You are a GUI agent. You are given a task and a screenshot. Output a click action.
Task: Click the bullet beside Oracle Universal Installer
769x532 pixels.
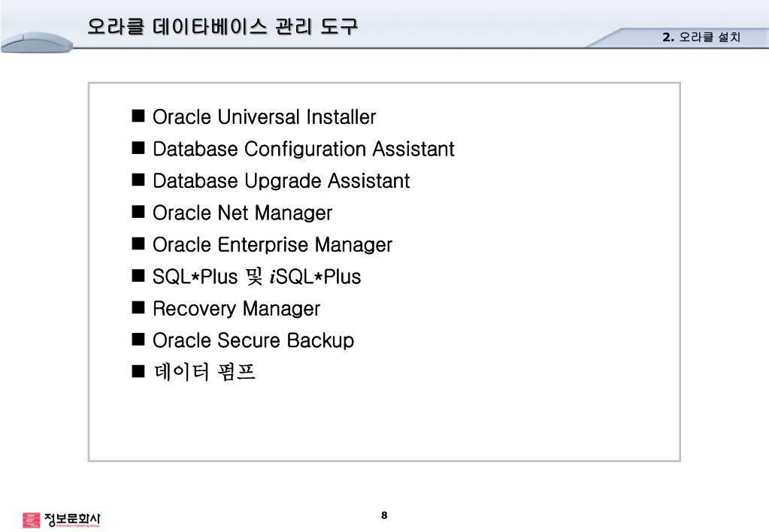(x=138, y=116)
